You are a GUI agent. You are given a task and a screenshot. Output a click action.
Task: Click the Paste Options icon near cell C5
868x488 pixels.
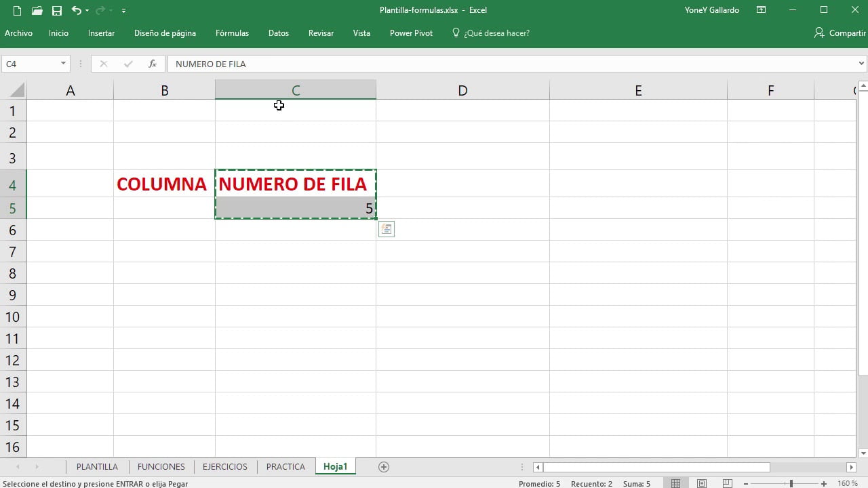point(387,229)
